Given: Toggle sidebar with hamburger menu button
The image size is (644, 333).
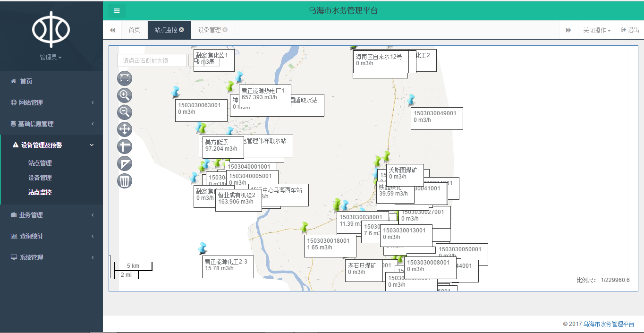Looking at the screenshot, I should [117, 11].
